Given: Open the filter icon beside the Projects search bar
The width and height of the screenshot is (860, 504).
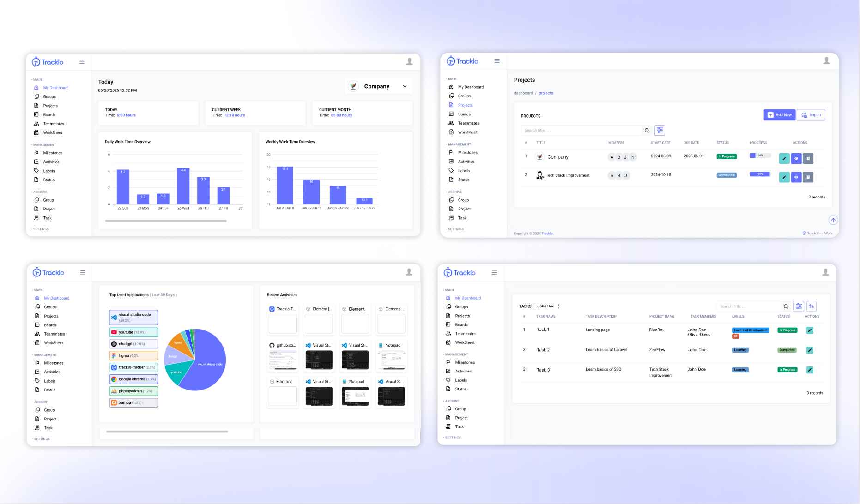Looking at the screenshot, I should point(660,130).
